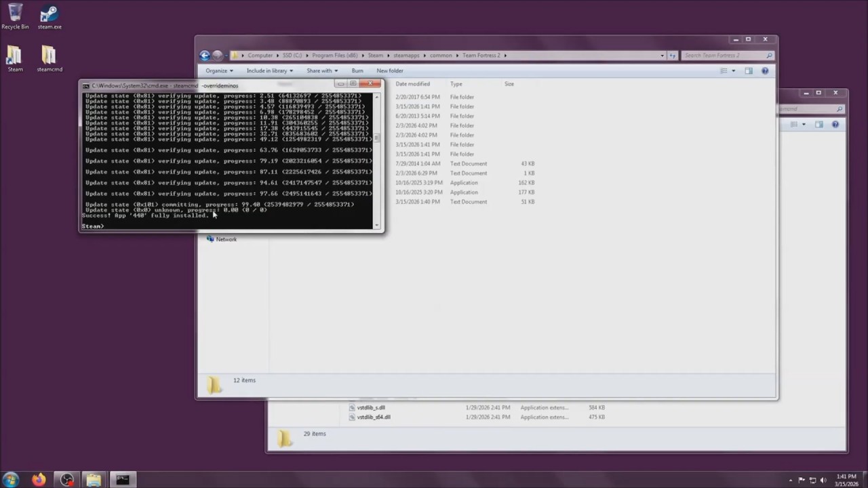Open Action Center flag in tray
This screenshot has width=868, height=488.
click(x=802, y=480)
